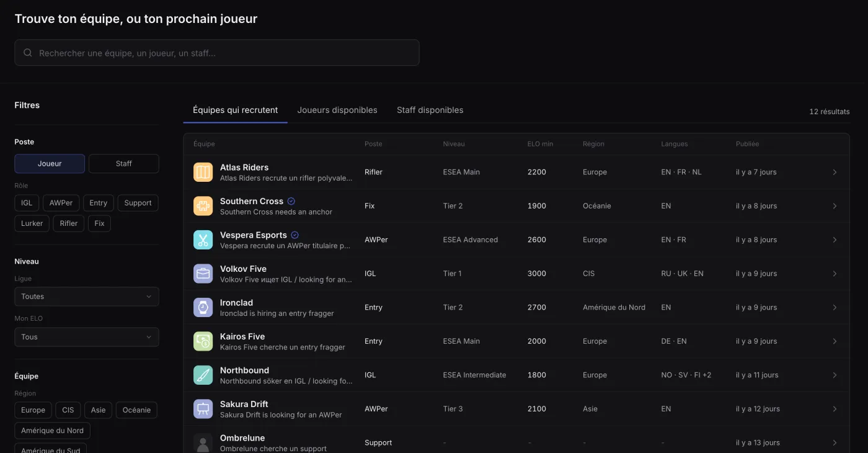Click the Ironclad watch logo
868x453 pixels.
pyautogui.click(x=203, y=307)
